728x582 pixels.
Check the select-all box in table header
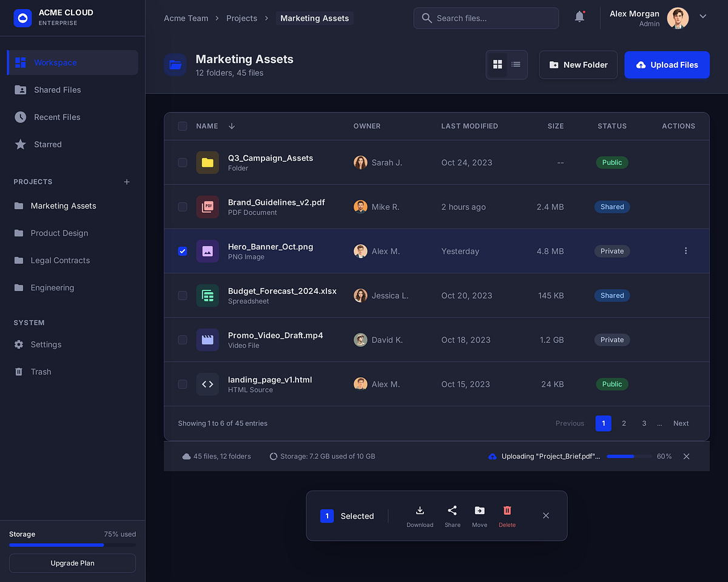coord(183,126)
